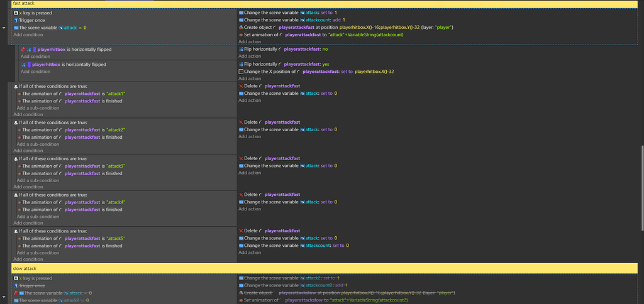Image resolution: width=644 pixels, height=304 pixels.
Task: Click the 'If all of these conditions' icon for attack1
Action: pos(16,86)
